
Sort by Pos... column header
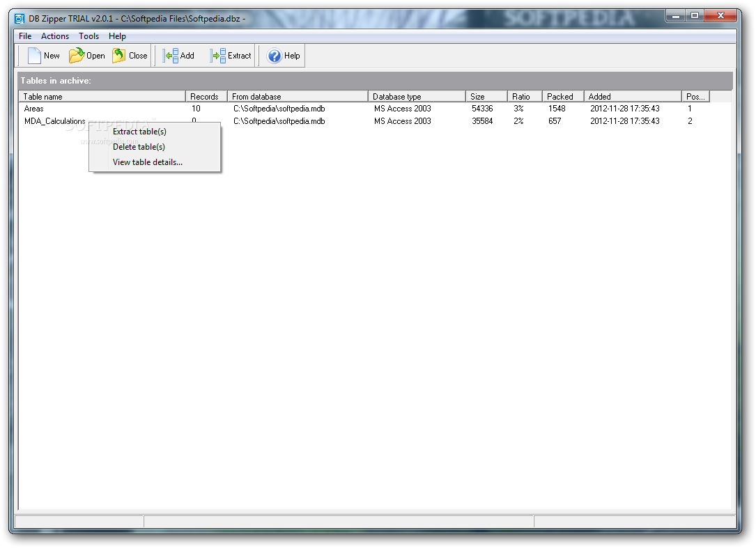click(695, 96)
